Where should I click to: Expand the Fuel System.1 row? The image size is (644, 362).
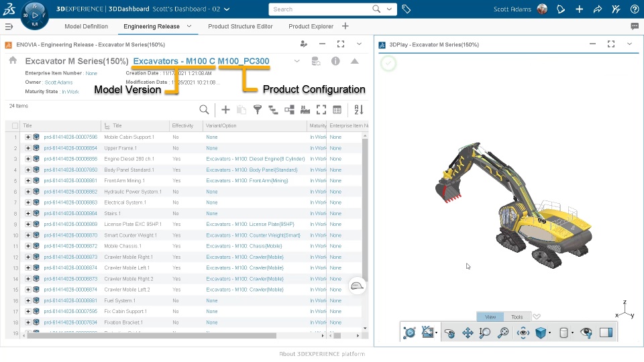click(x=28, y=300)
